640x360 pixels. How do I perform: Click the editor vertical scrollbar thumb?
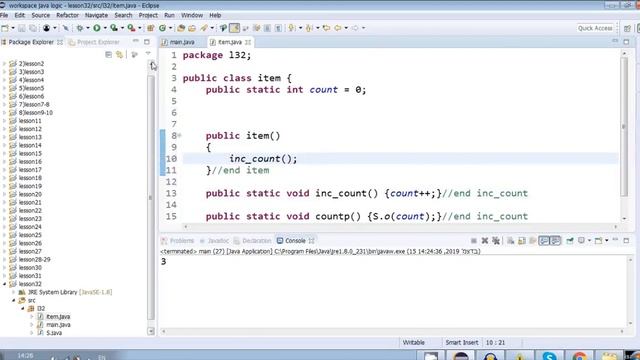click(x=624, y=127)
